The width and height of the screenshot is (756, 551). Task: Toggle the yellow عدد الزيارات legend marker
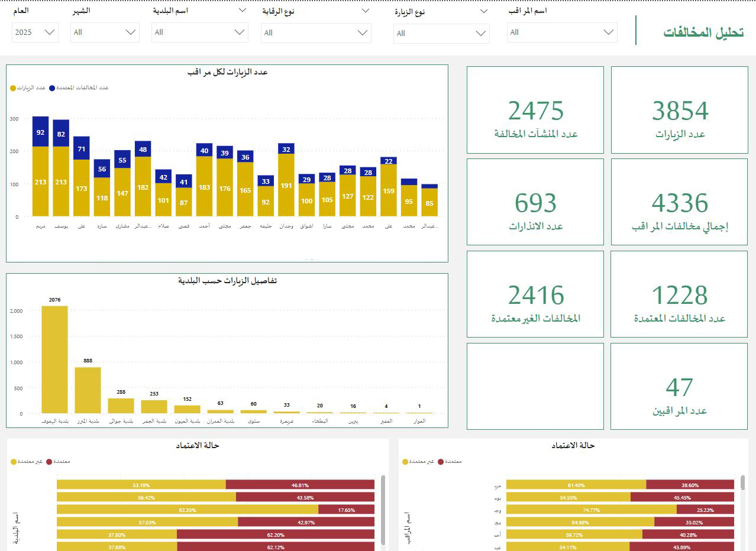(12, 87)
